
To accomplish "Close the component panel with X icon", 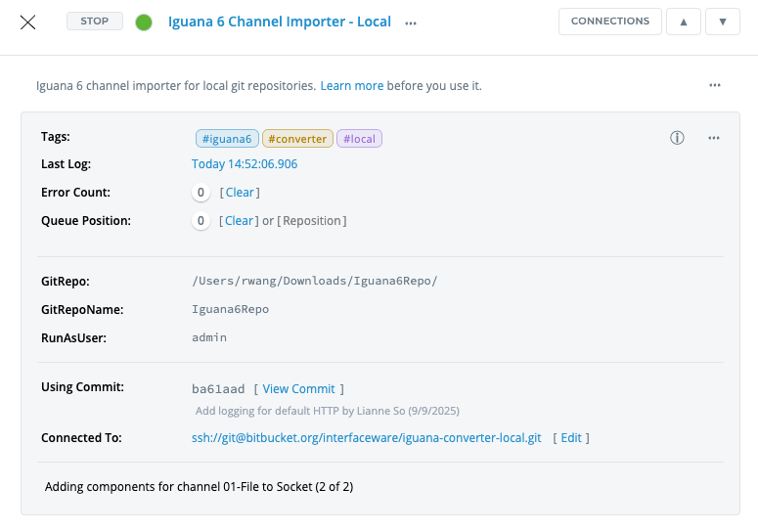I will click(x=28, y=22).
